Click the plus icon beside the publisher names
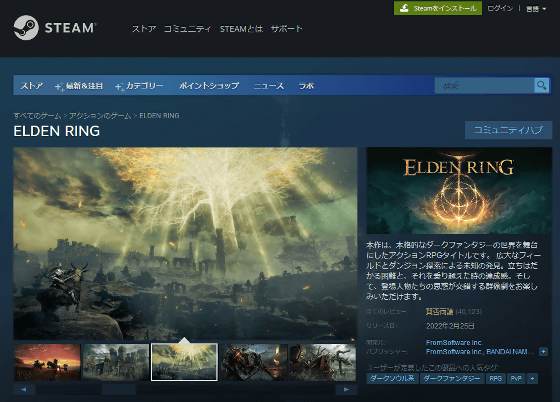 [x=543, y=352]
